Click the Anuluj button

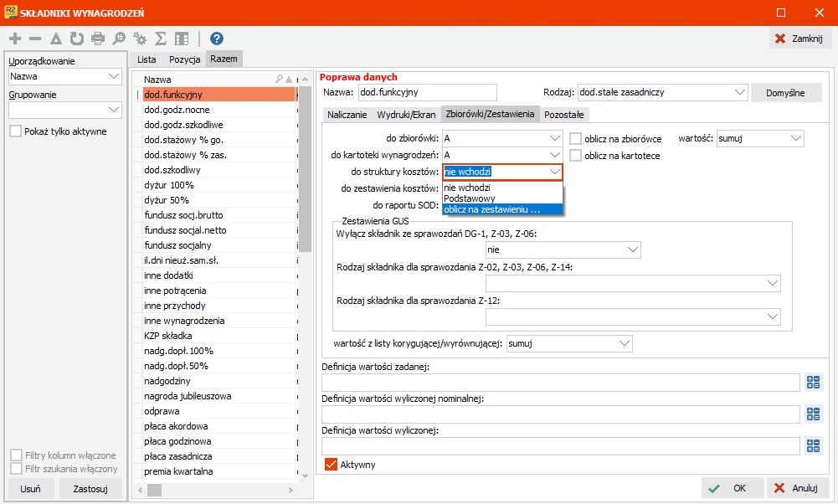tap(797, 488)
